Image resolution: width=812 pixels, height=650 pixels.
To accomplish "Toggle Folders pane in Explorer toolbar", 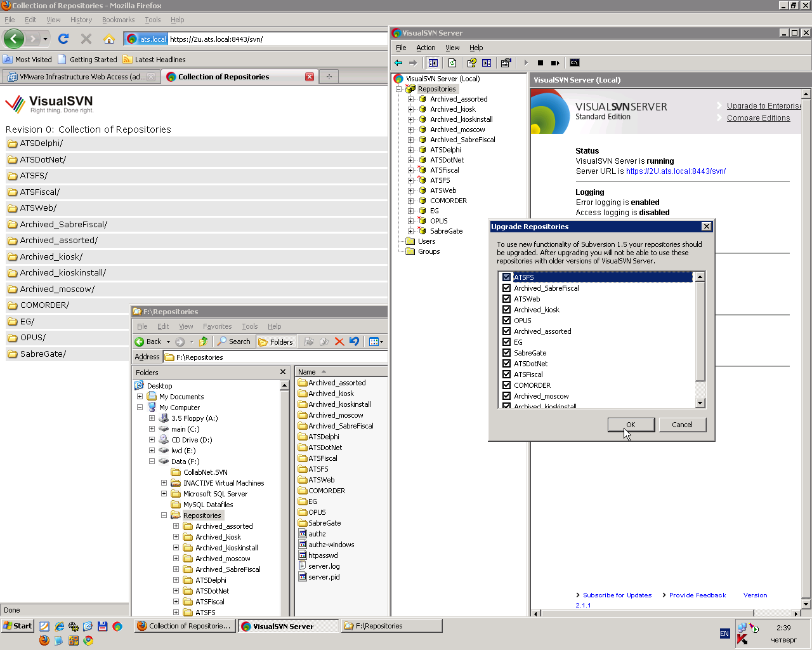I will click(276, 342).
